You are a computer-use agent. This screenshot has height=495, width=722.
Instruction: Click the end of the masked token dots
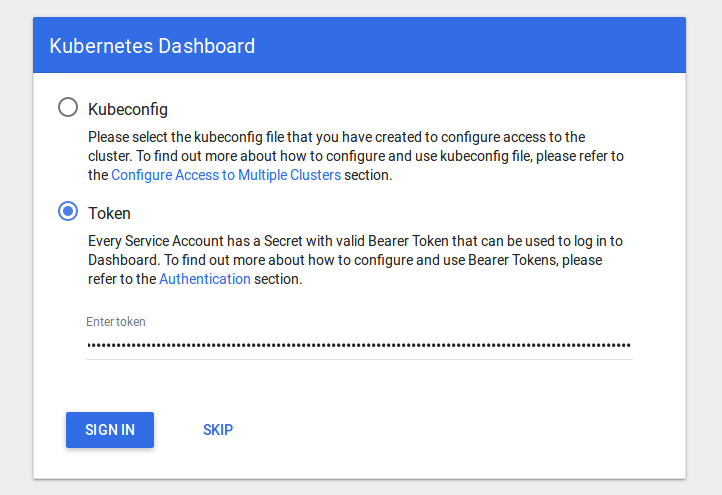629,345
